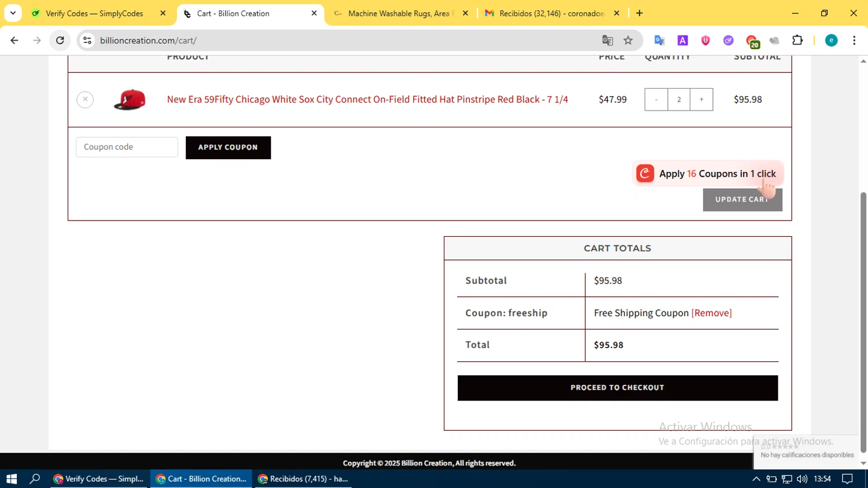Image resolution: width=868 pixels, height=488 pixels.
Task: Open red coupon extension with badge 20
Action: pos(752,41)
